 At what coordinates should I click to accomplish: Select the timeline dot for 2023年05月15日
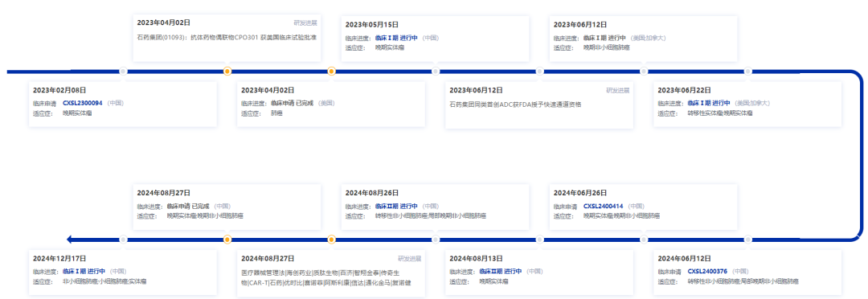[436, 71]
